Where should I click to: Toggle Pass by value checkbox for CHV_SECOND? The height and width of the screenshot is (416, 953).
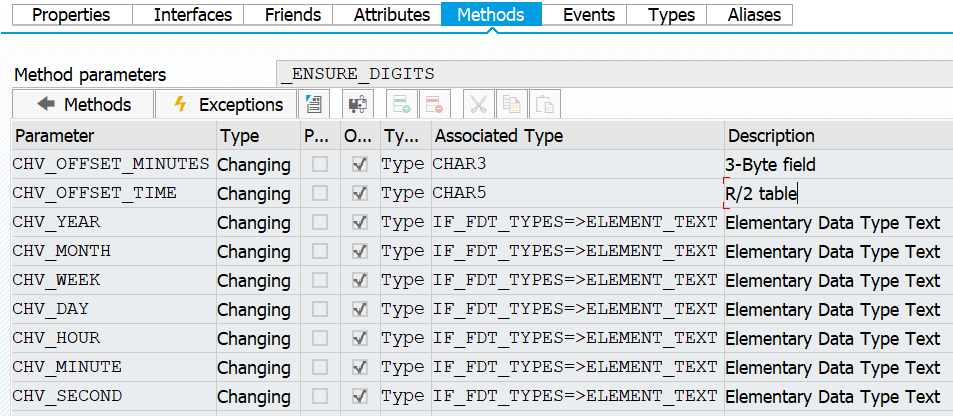[320, 397]
